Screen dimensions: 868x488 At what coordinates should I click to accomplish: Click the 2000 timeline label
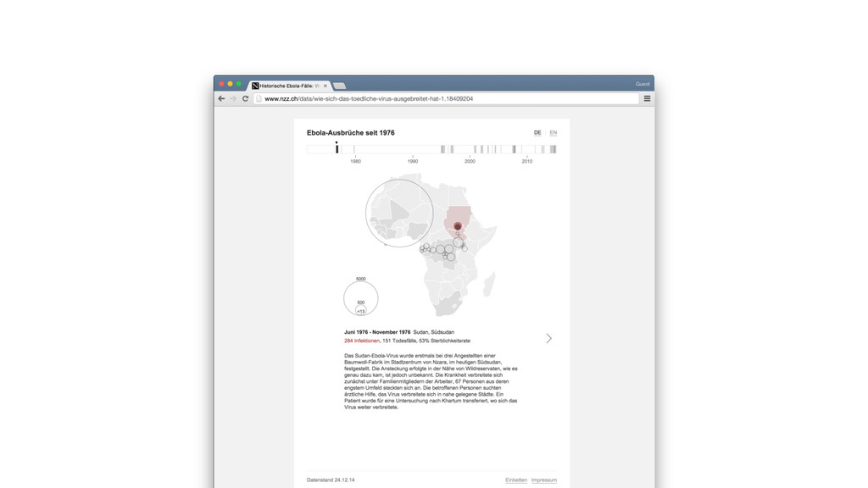(470, 162)
